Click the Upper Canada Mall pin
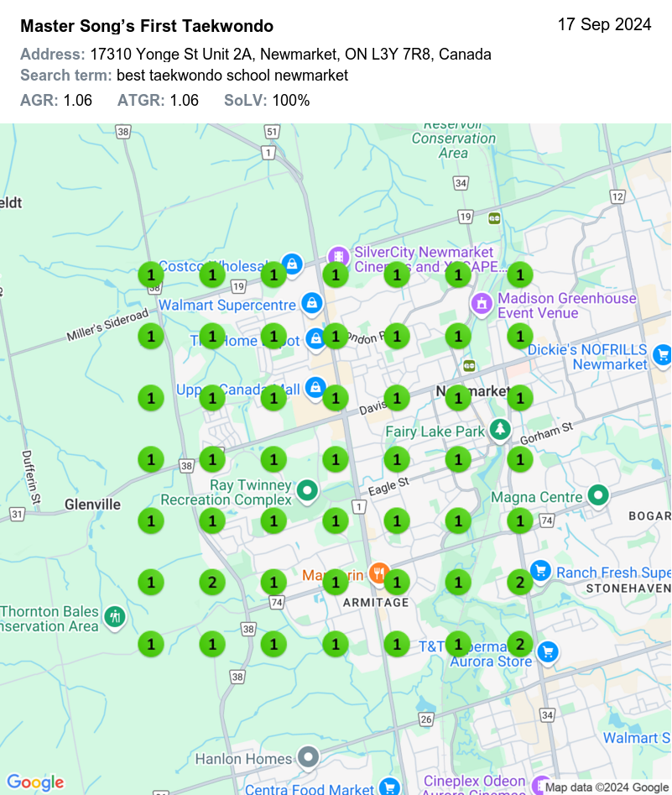The image size is (672, 795). pyautogui.click(x=315, y=388)
